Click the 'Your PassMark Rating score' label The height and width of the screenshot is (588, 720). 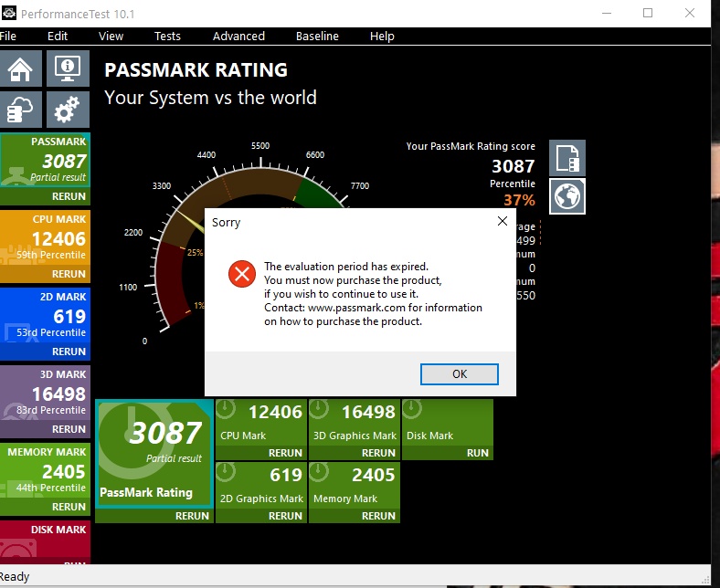471,146
